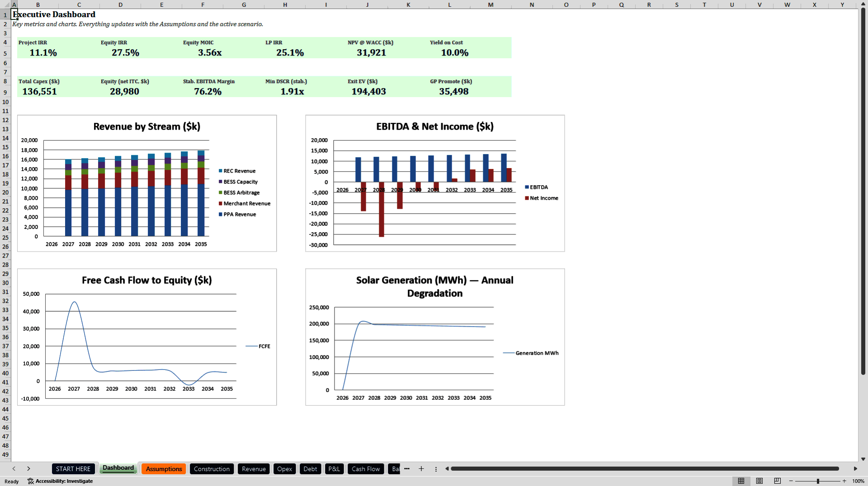Open hidden sheet tabs ellipsis
The width and height of the screenshot is (868, 486).
pyautogui.click(x=407, y=469)
